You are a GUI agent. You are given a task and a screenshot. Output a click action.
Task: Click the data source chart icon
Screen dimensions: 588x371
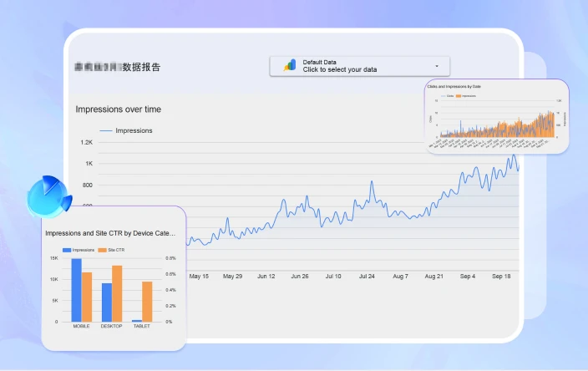(x=290, y=65)
